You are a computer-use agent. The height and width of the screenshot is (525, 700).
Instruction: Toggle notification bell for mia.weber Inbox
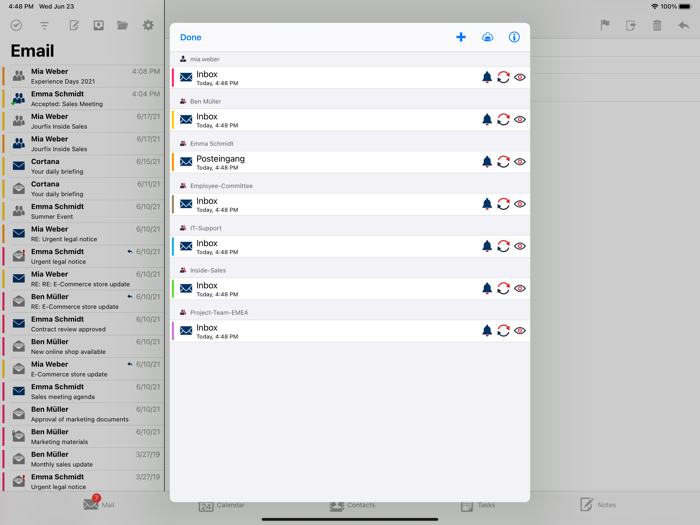[x=487, y=77]
